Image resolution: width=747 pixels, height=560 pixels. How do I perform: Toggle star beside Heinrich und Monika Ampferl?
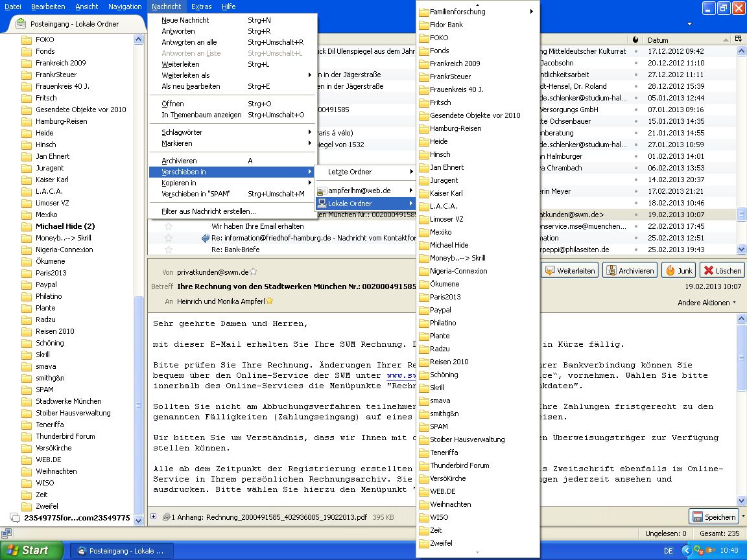(x=269, y=301)
